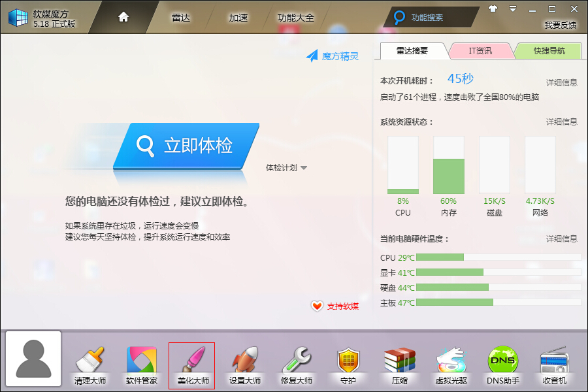Open 设置大师 settings tool
Screen dimensions: 588x392
pos(244,361)
